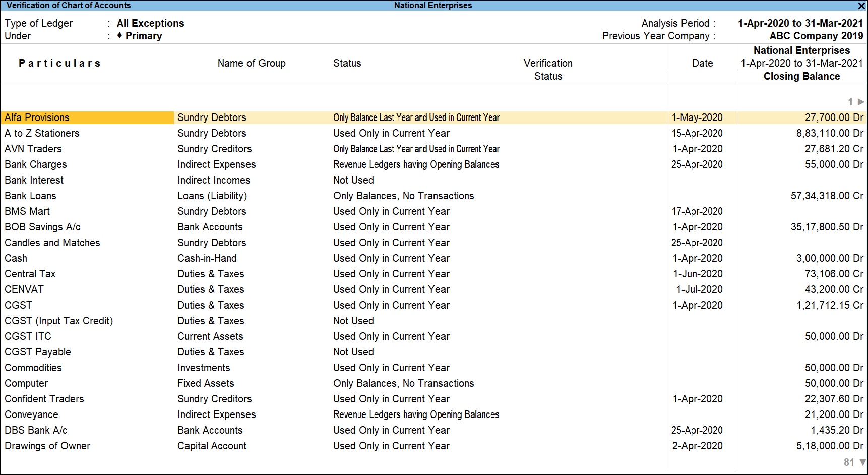
Task: Click the Closing Balance column header
Action: 801,76
